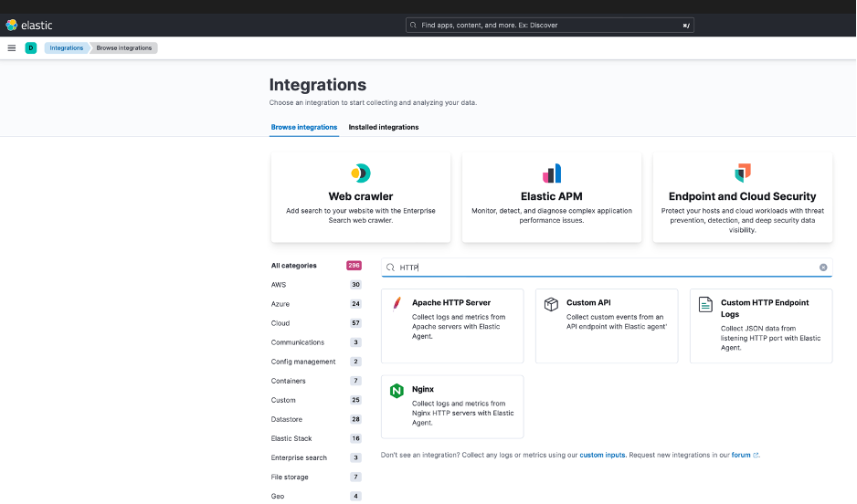Open the custom inputs link
Viewport: 857px width, 504px height.
[603, 455]
